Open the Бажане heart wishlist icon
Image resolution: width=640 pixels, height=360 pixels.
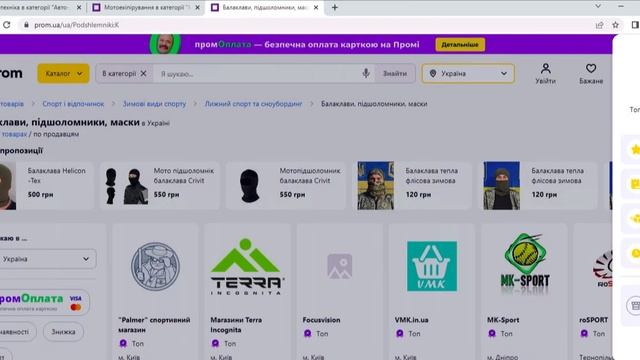click(x=591, y=73)
